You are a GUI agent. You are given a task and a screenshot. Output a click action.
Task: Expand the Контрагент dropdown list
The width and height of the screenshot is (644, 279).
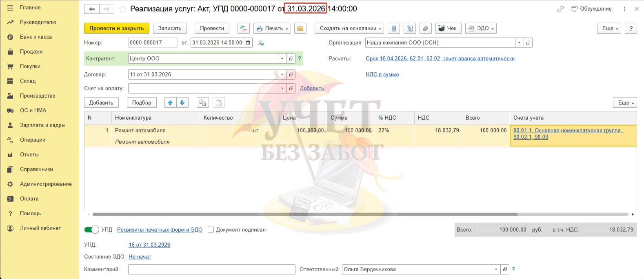tap(282, 58)
